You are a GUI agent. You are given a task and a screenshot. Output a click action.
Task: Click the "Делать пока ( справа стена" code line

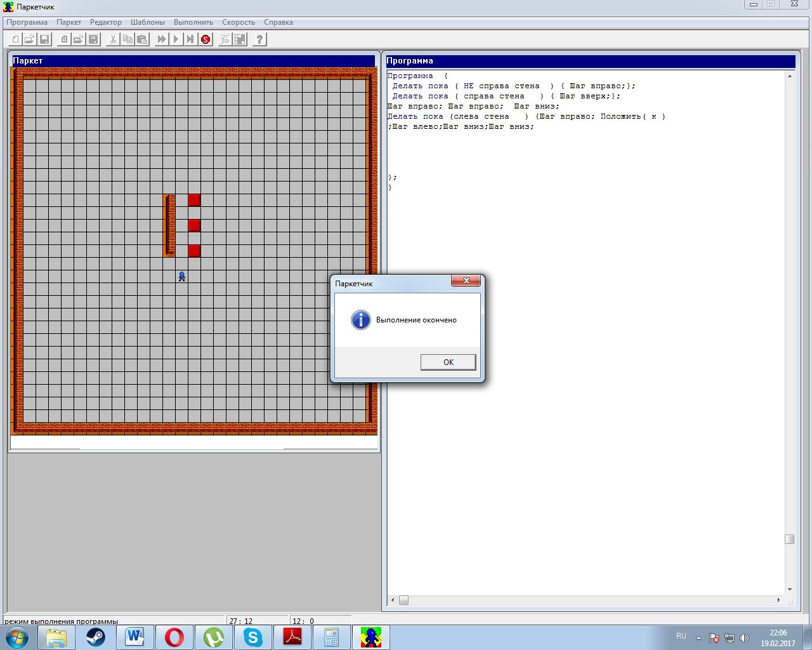click(x=506, y=96)
